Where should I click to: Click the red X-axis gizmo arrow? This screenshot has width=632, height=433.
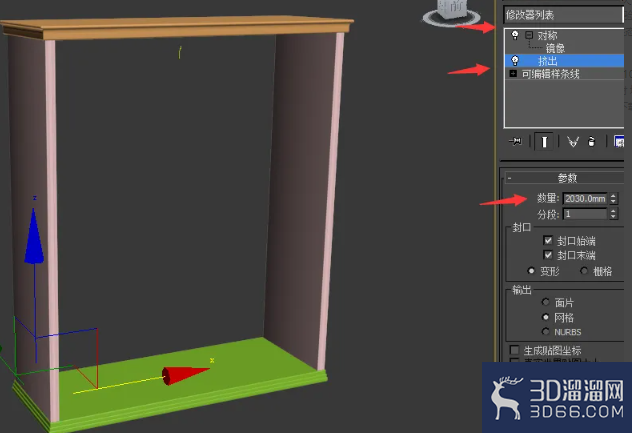tap(185, 375)
